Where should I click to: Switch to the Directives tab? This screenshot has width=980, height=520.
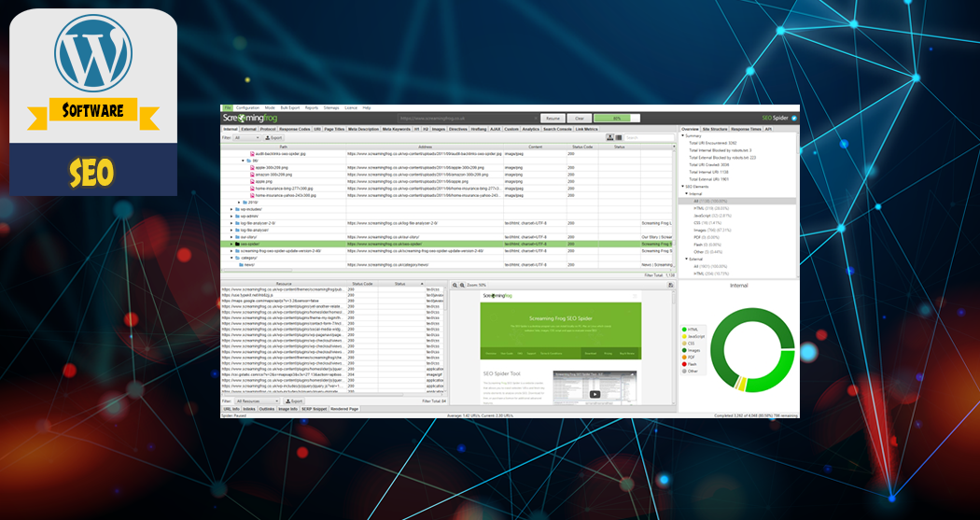(458, 129)
